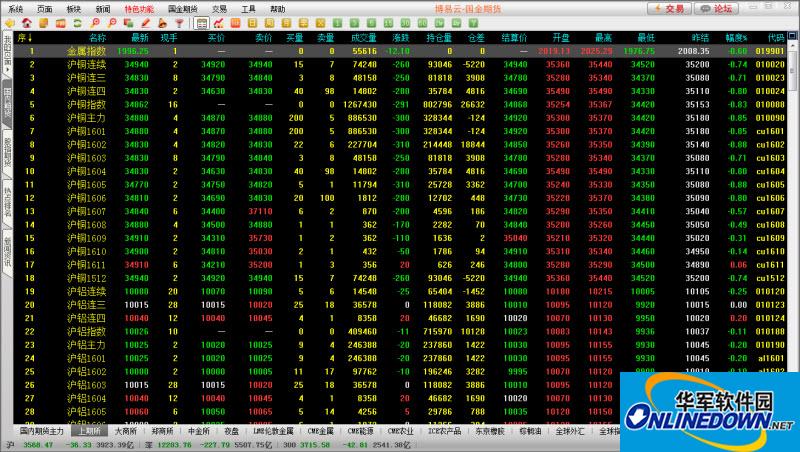
Task: Open the 国金期货 menu
Action: pyautogui.click(x=183, y=9)
